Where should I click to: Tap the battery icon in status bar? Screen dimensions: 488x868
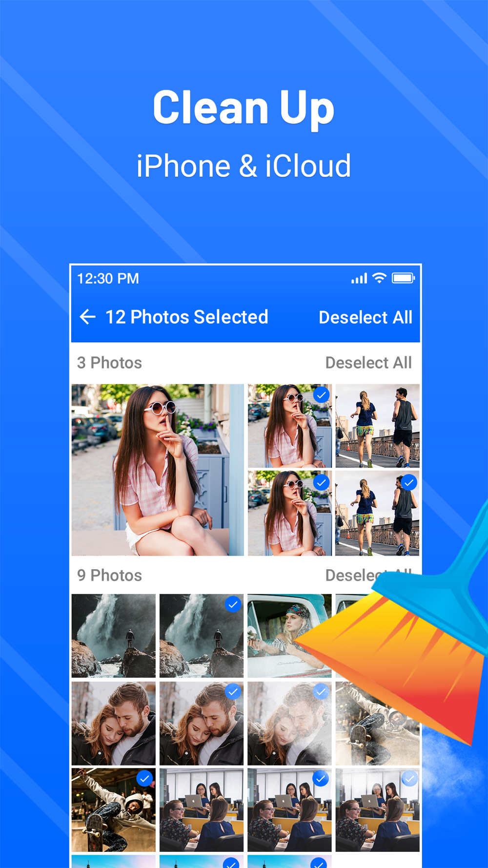click(403, 278)
